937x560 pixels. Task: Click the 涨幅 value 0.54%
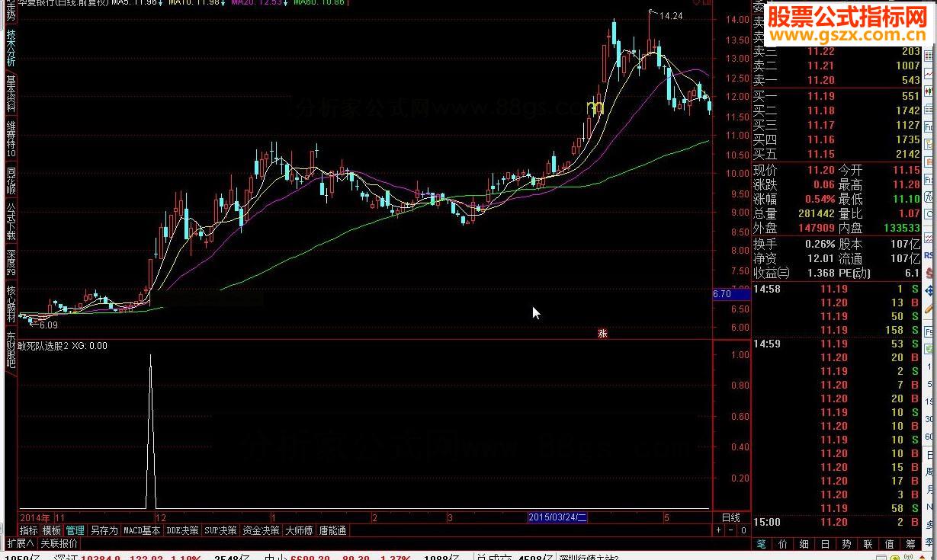pos(818,199)
